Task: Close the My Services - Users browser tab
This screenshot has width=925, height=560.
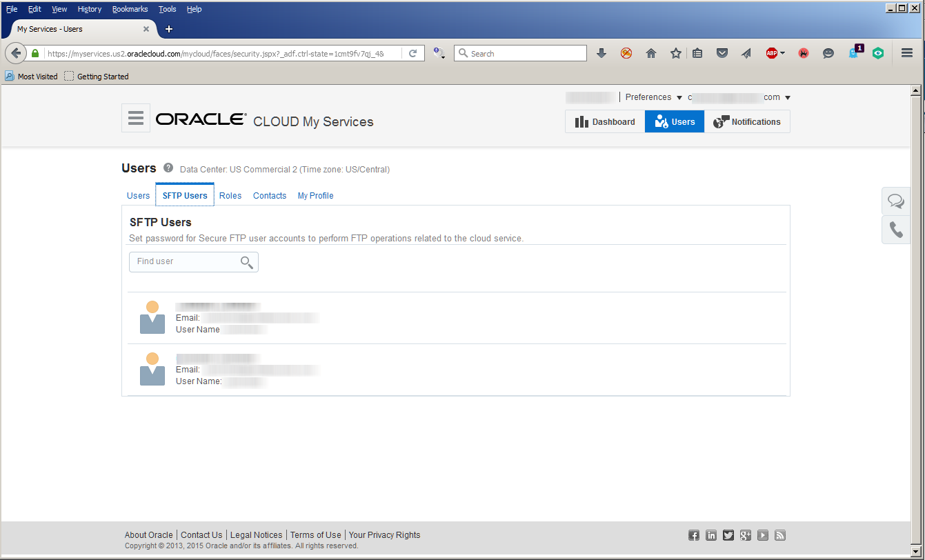Action: click(146, 29)
